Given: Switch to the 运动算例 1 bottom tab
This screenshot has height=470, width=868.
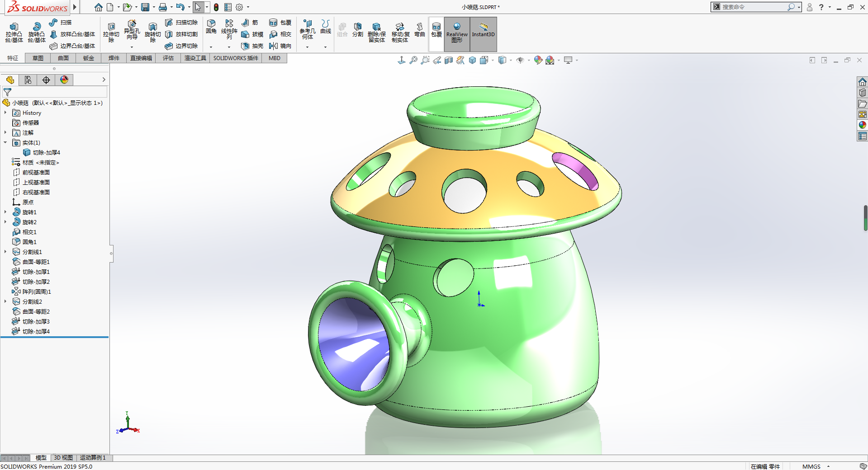Looking at the screenshot, I should point(93,458).
